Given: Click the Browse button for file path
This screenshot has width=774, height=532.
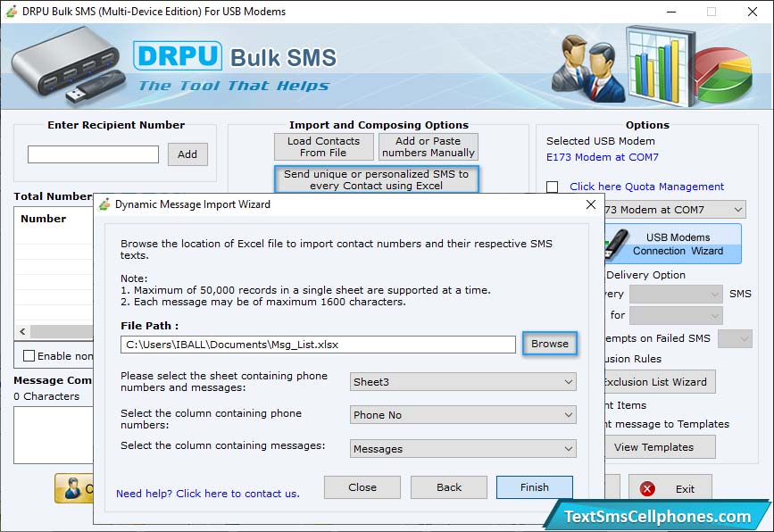Looking at the screenshot, I should [x=549, y=344].
